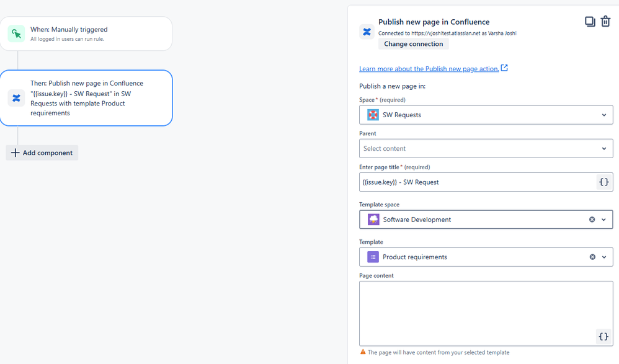This screenshot has height=364, width=619.
Task: Click the 'Template space' label
Action: (x=379, y=205)
